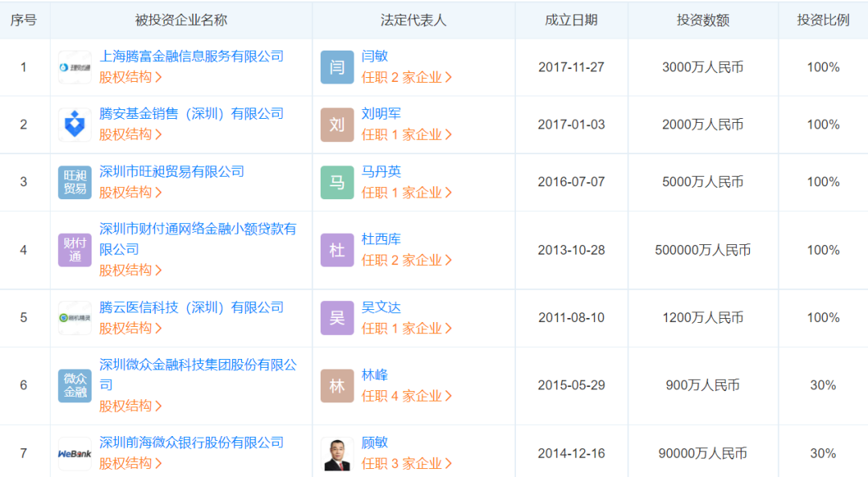Click the 微众金融 logo tile
This screenshot has height=477, width=868.
(75, 385)
